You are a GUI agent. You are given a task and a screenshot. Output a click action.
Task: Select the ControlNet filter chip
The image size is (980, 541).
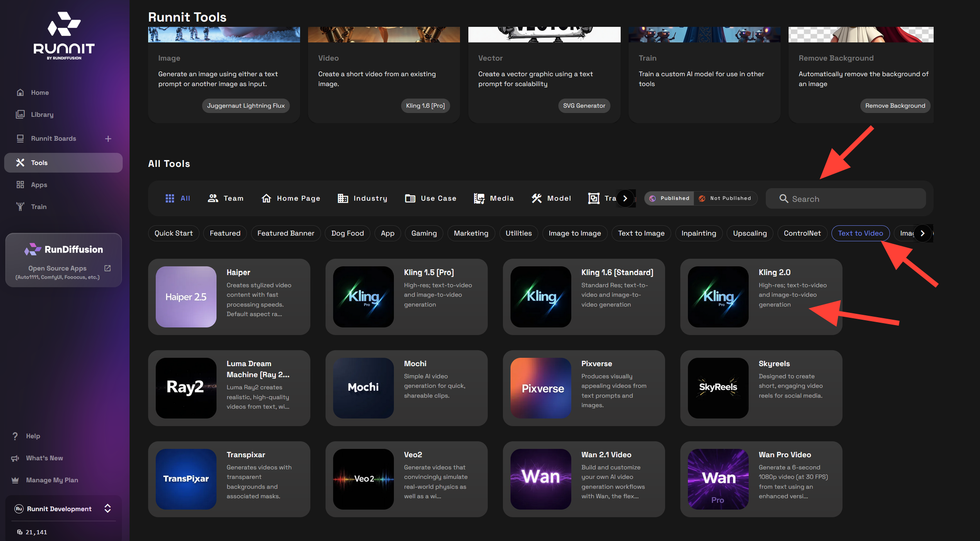point(802,233)
